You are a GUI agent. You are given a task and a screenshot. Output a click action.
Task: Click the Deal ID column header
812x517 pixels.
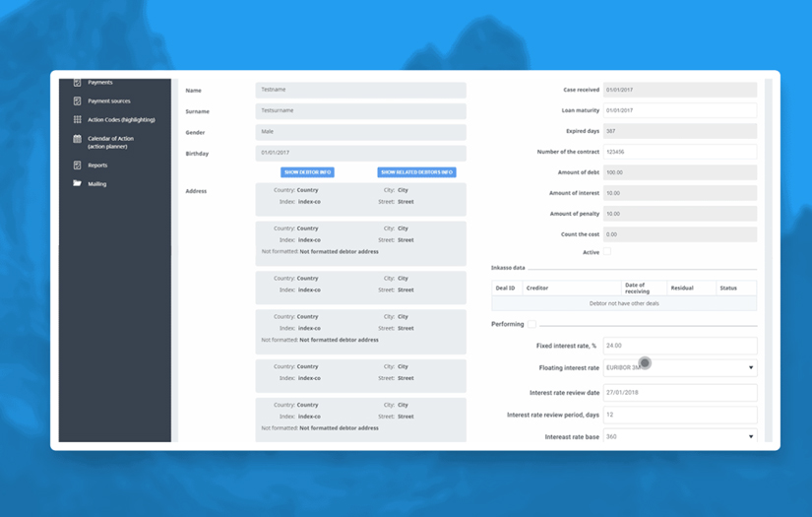click(506, 288)
